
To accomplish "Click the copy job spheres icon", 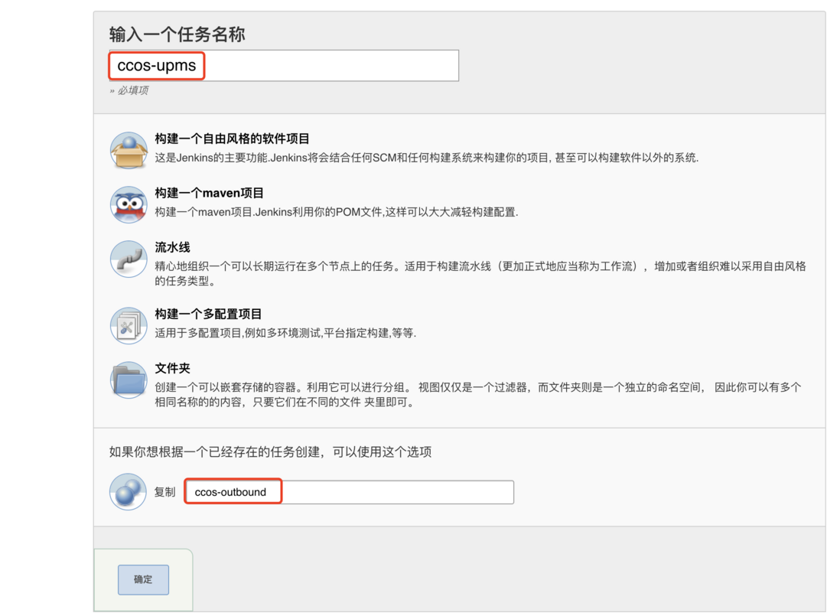I will (x=128, y=491).
